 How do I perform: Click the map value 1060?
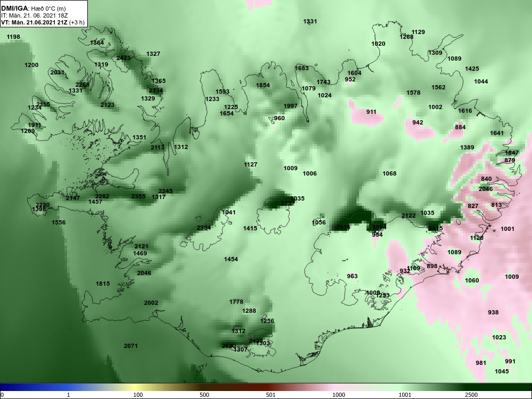click(472, 280)
